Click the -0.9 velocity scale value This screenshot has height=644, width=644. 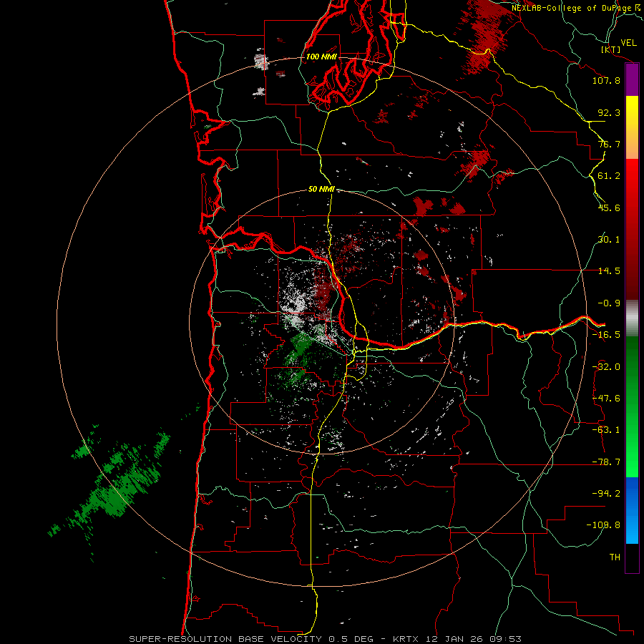pyautogui.click(x=609, y=303)
